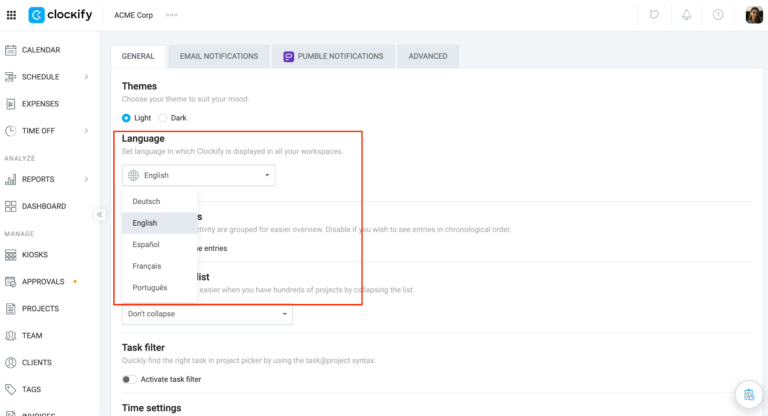Screen dimensions: 768x416
Task: Open the ACME Corp workspace options (three dots)
Action: 171,15
